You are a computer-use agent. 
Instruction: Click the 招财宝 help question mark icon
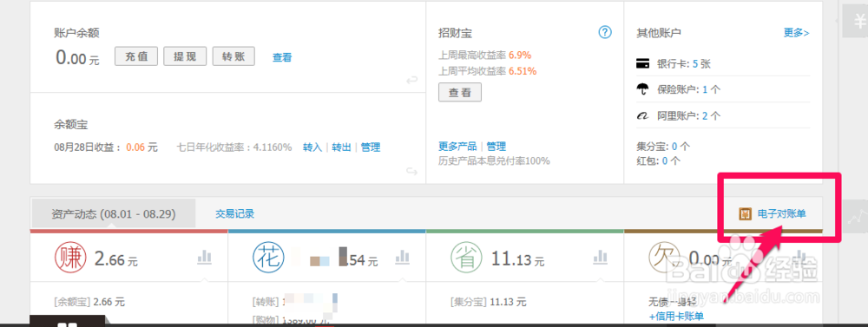point(605,33)
